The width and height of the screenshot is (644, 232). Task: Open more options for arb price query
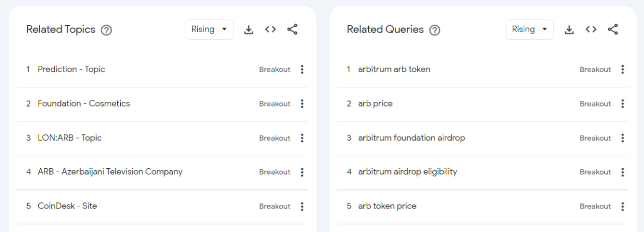pos(622,104)
